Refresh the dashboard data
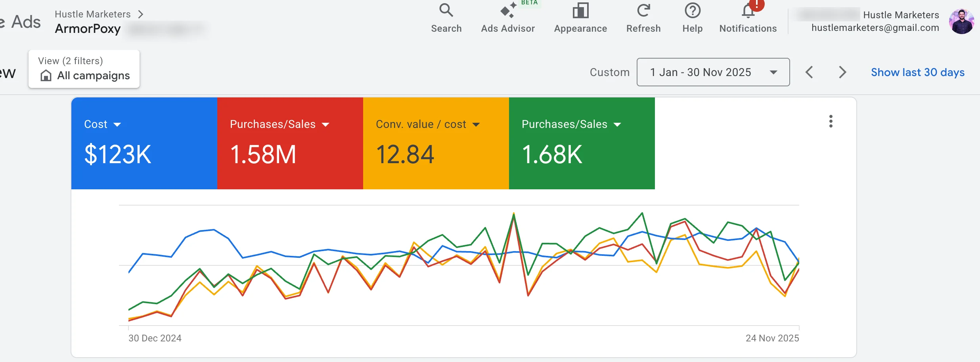The image size is (980, 362). click(x=643, y=18)
